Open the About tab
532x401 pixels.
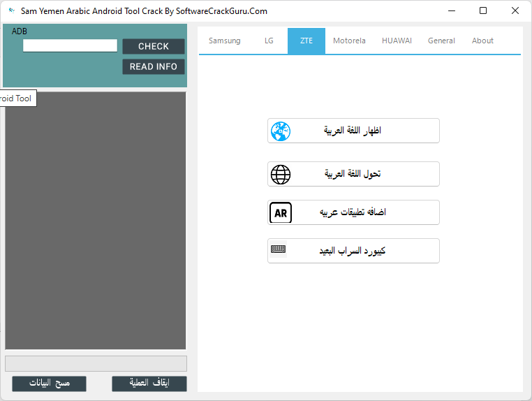[482, 41]
